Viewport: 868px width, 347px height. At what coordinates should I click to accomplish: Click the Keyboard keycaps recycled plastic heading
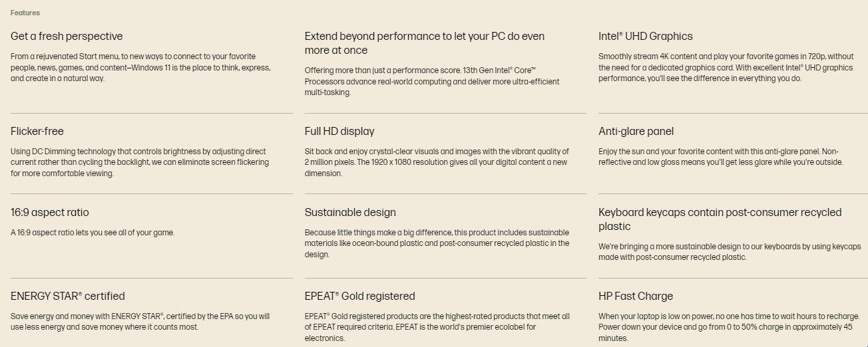720,219
